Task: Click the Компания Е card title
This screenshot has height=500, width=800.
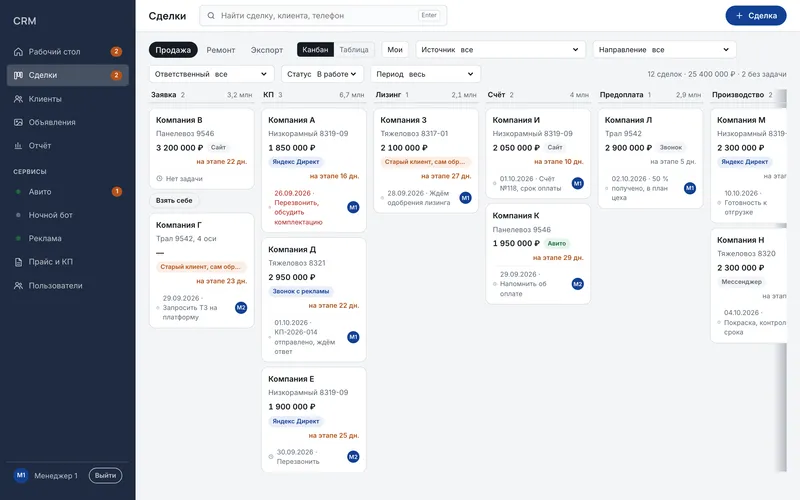Action: pyautogui.click(x=291, y=379)
